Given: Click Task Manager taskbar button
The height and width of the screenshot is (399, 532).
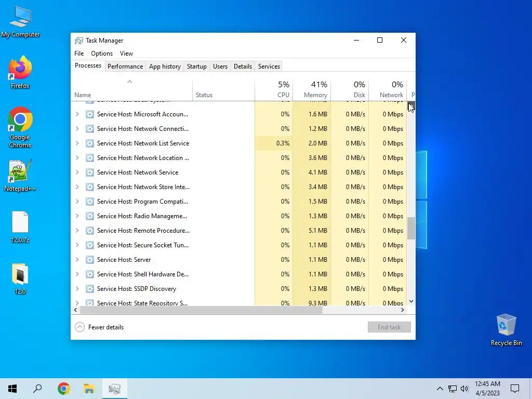Looking at the screenshot, I should click(x=115, y=389).
